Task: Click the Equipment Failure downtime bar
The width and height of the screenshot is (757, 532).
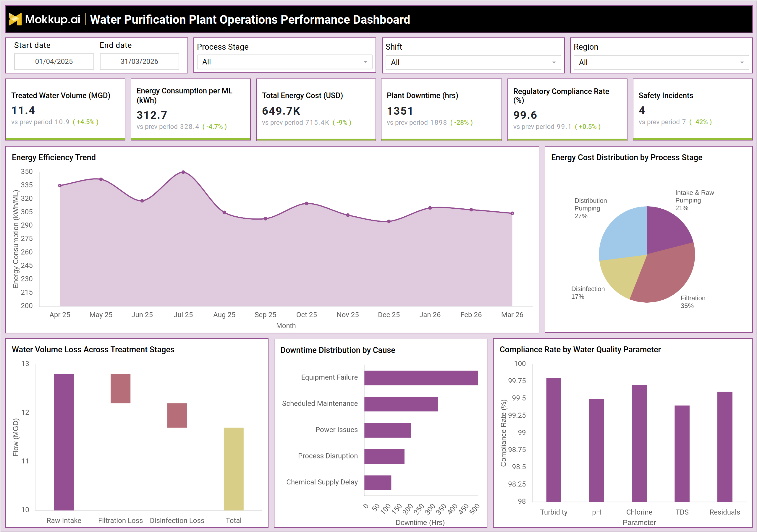Action: click(421, 378)
